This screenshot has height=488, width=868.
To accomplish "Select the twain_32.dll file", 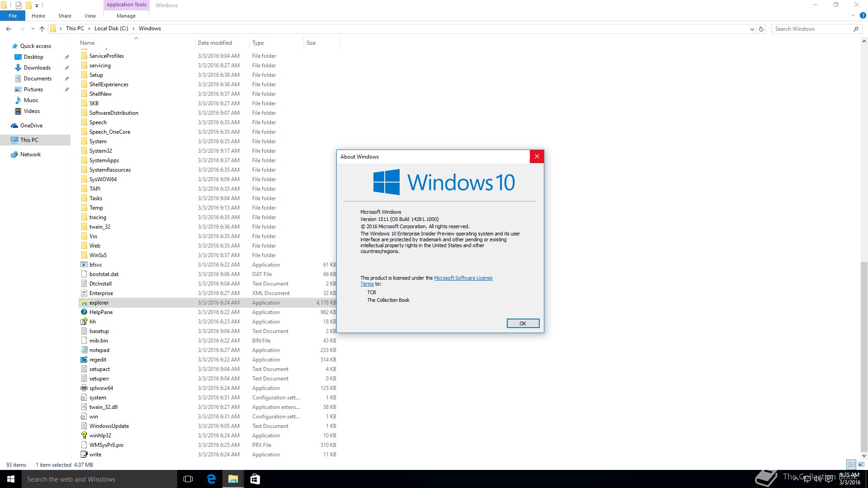I will click(x=104, y=407).
